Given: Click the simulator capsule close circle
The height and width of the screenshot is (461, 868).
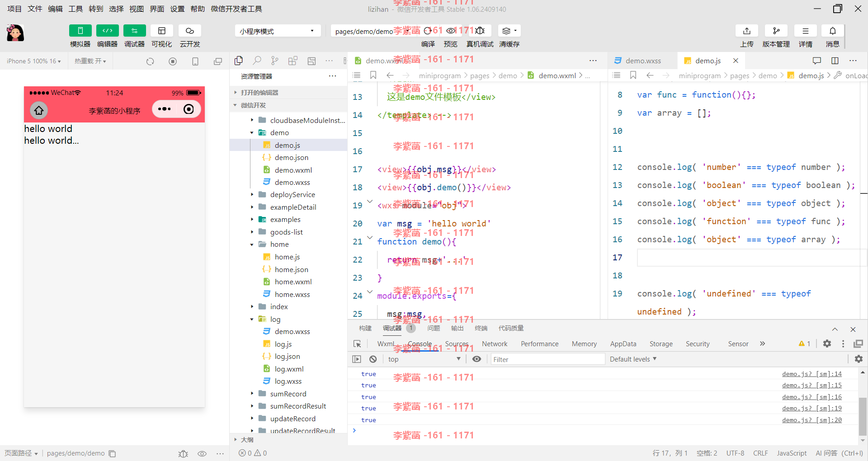Looking at the screenshot, I should point(189,109).
